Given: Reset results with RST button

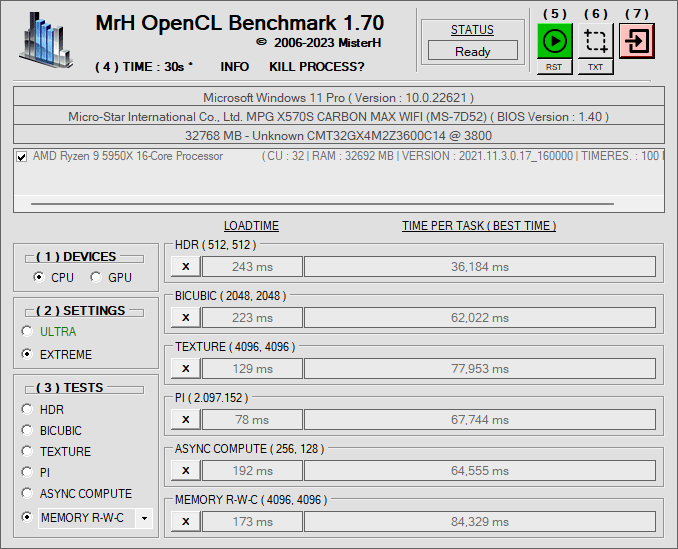Looking at the screenshot, I should 554,67.
